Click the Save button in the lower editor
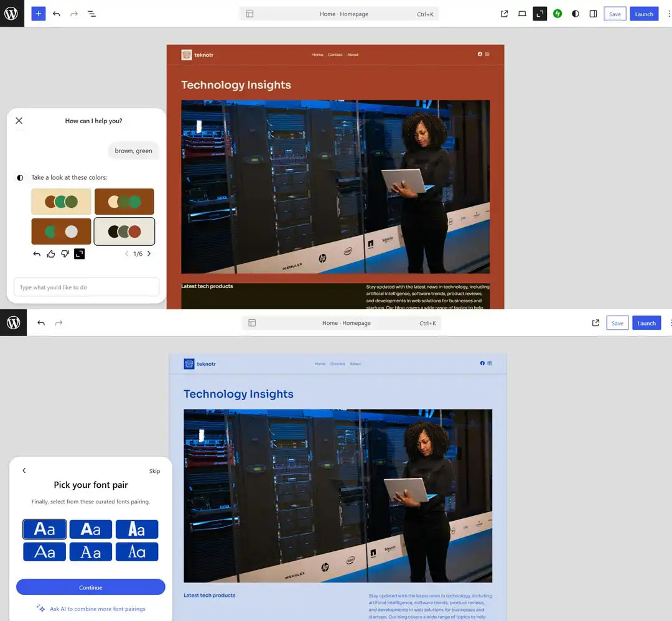This screenshot has width=672, height=621. pyautogui.click(x=618, y=323)
